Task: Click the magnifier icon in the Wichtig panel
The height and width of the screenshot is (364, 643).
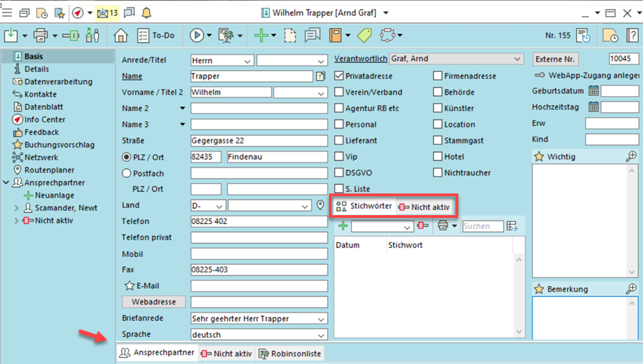Action: (631, 156)
